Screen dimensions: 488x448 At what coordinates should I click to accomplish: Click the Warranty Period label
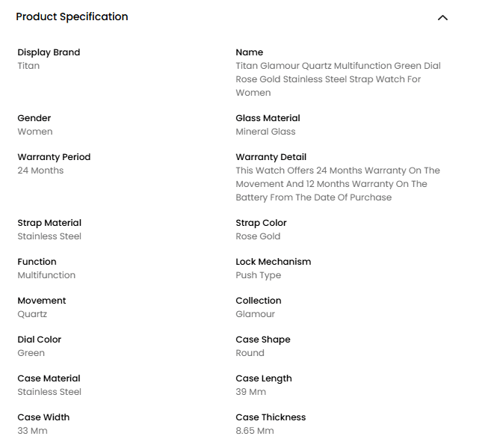54,157
